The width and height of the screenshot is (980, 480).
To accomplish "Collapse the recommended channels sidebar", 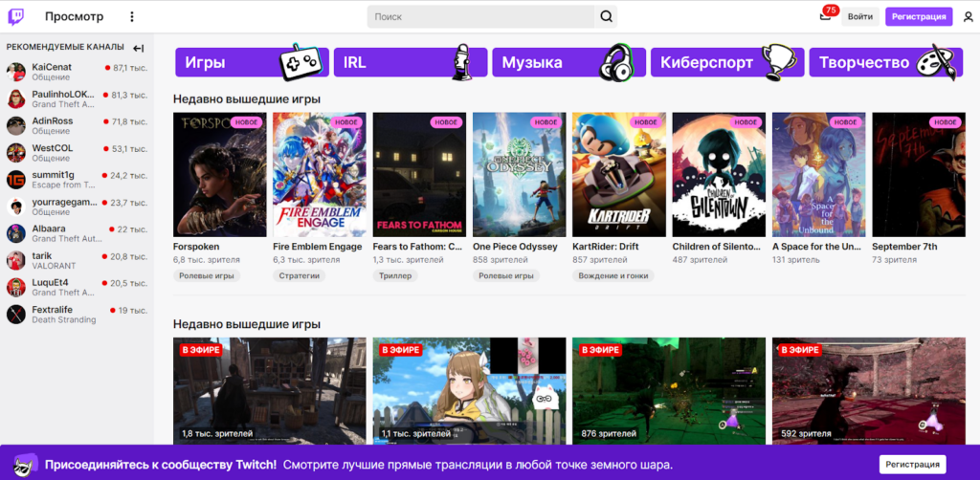I will 139,48.
